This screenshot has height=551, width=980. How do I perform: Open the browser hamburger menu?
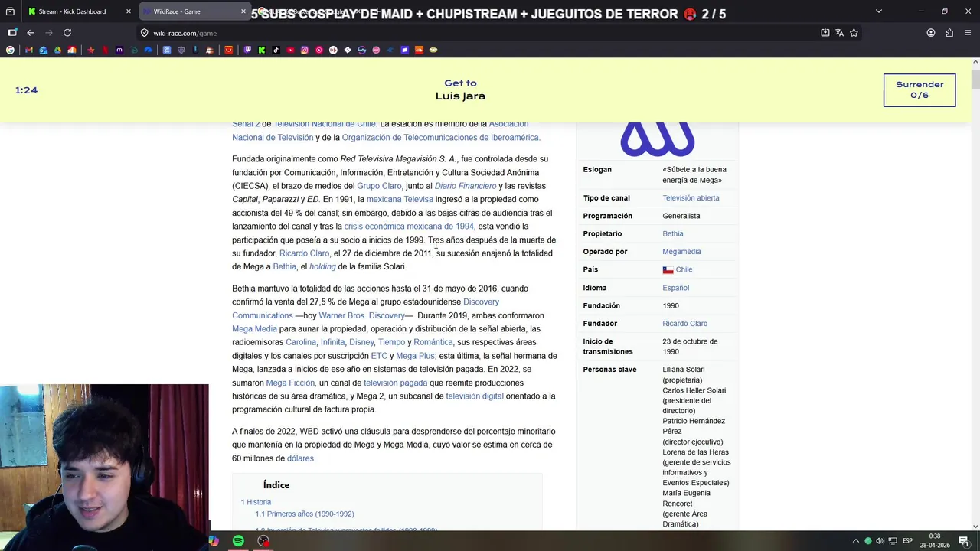pos(968,33)
